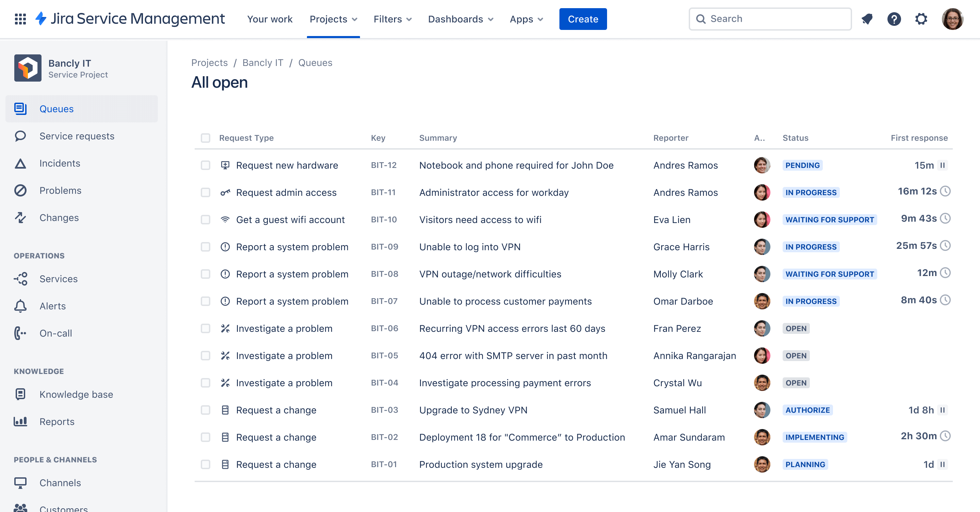Click the notification bell icon
This screenshot has width=980, height=512.
[x=867, y=19]
